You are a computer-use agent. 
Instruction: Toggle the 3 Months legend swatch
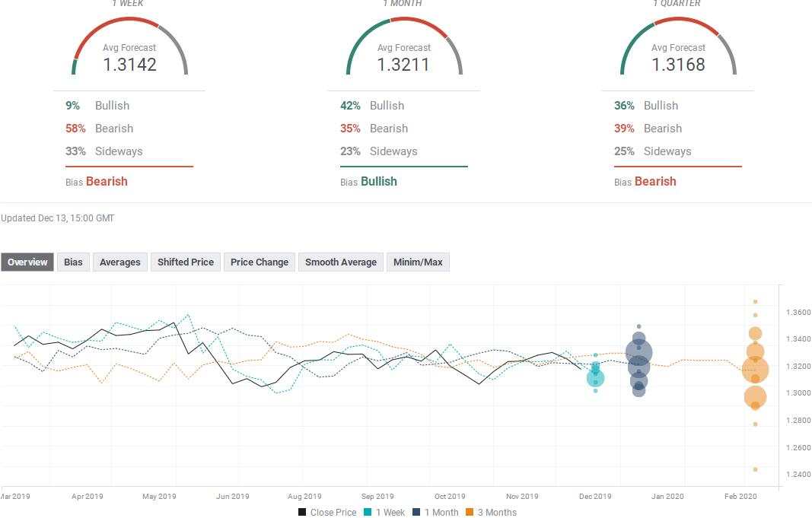pyautogui.click(x=470, y=512)
